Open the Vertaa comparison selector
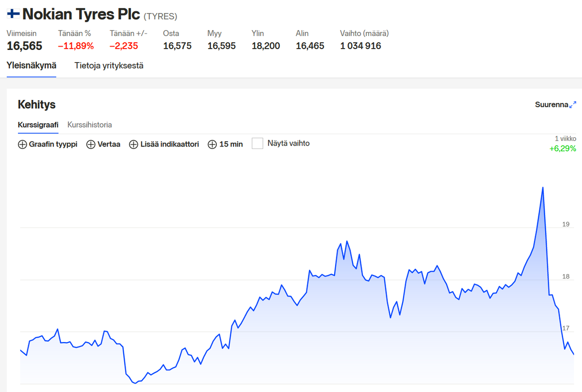The height and width of the screenshot is (392, 582). (103, 144)
